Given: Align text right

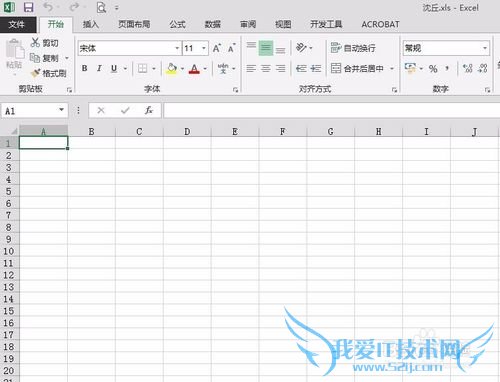Looking at the screenshot, I should pyautogui.click(x=281, y=69).
